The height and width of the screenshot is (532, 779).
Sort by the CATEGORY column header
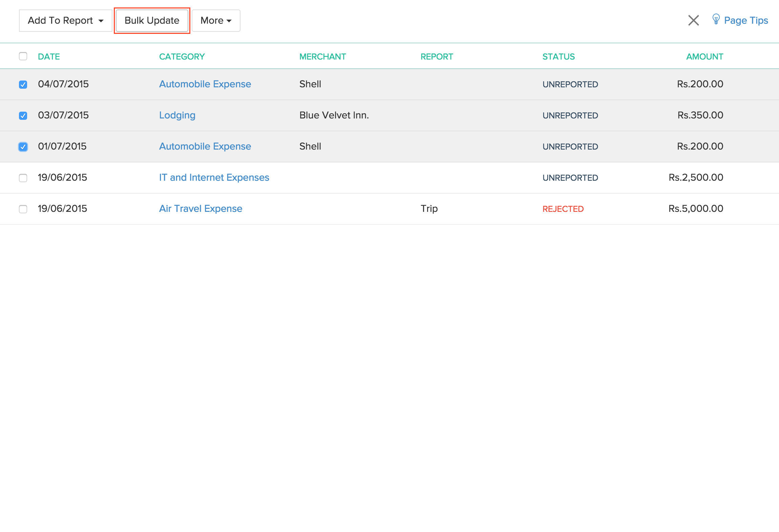coord(182,57)
